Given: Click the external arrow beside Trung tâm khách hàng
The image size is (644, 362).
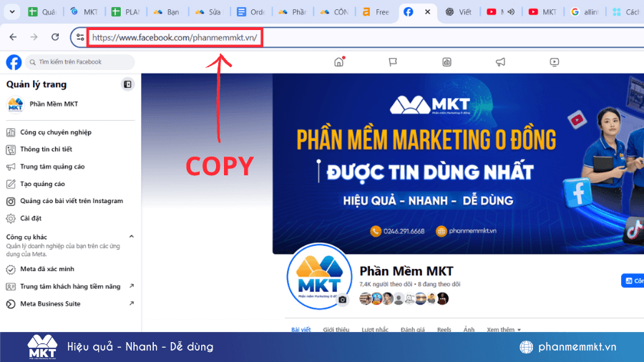Looking at the screenshot, I should (132, 286).
